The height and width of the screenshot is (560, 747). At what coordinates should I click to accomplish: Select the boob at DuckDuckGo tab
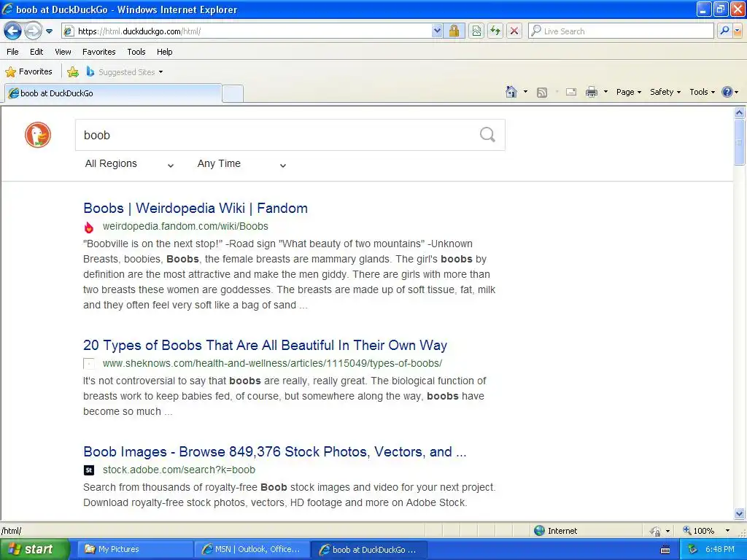pos(113,93)
